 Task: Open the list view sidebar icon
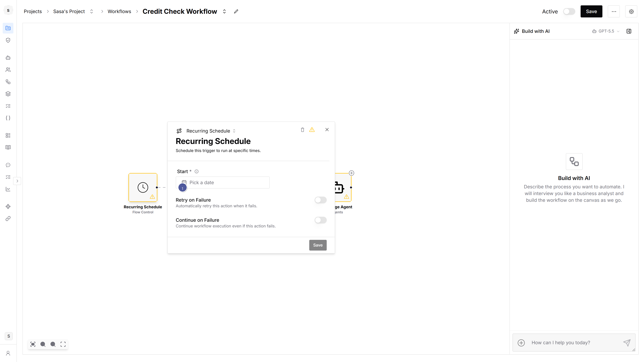pyautogui.click(x=8, y=135)
